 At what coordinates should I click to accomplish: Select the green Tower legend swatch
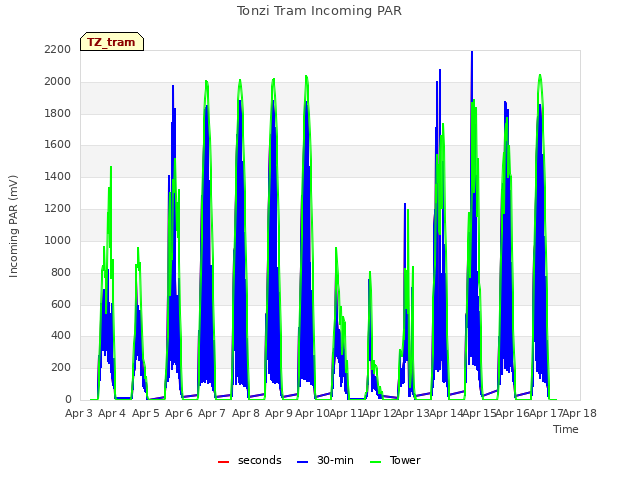pyautogui.click(x=375, y=461)
